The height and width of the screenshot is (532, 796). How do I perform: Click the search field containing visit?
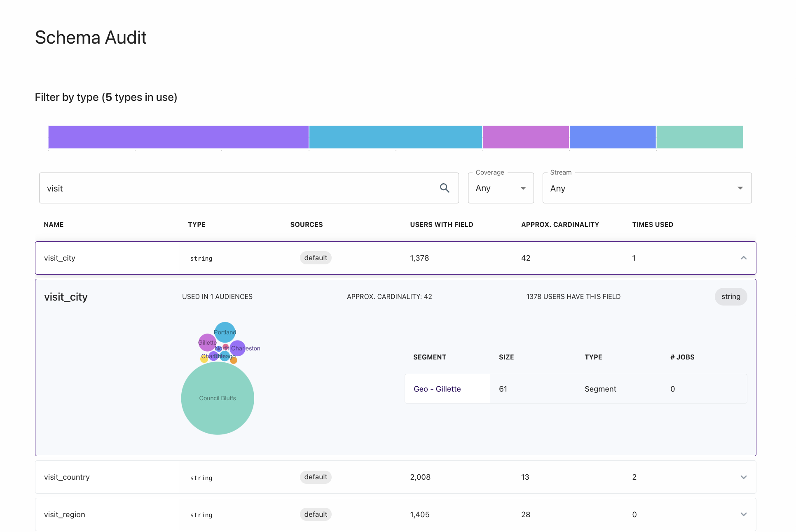pyautogui.click(x=249, y=188)
